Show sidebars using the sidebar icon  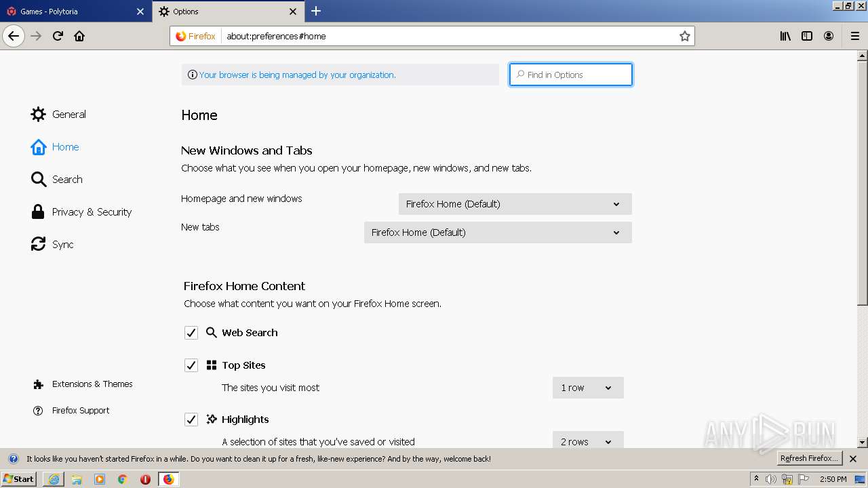(x=807, y=36)
